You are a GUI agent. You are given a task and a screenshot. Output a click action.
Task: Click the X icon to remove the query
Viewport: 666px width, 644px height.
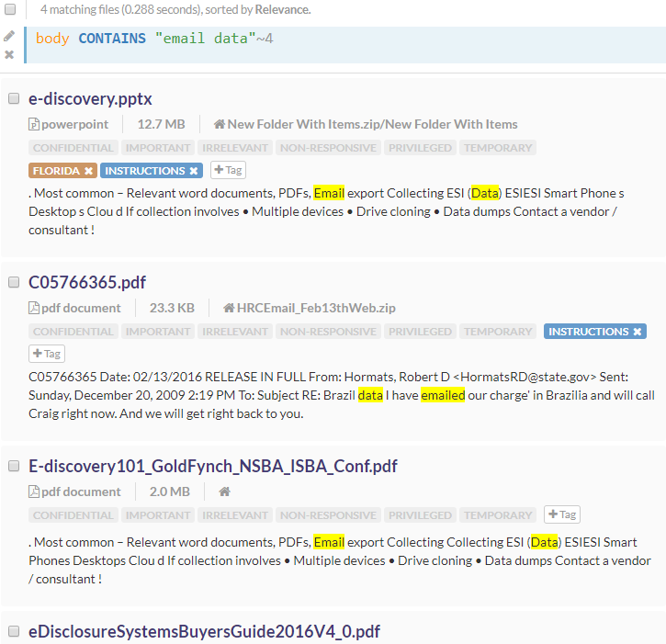(x=9, y=54)
